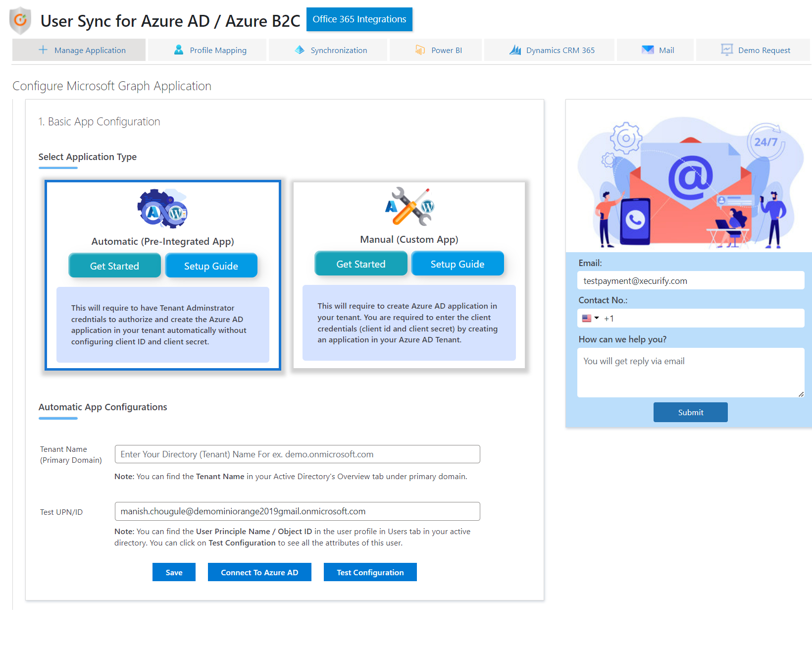
Task: Click the Tenant Name (Primary Domain) label
Action: click(x=71, y=454)
